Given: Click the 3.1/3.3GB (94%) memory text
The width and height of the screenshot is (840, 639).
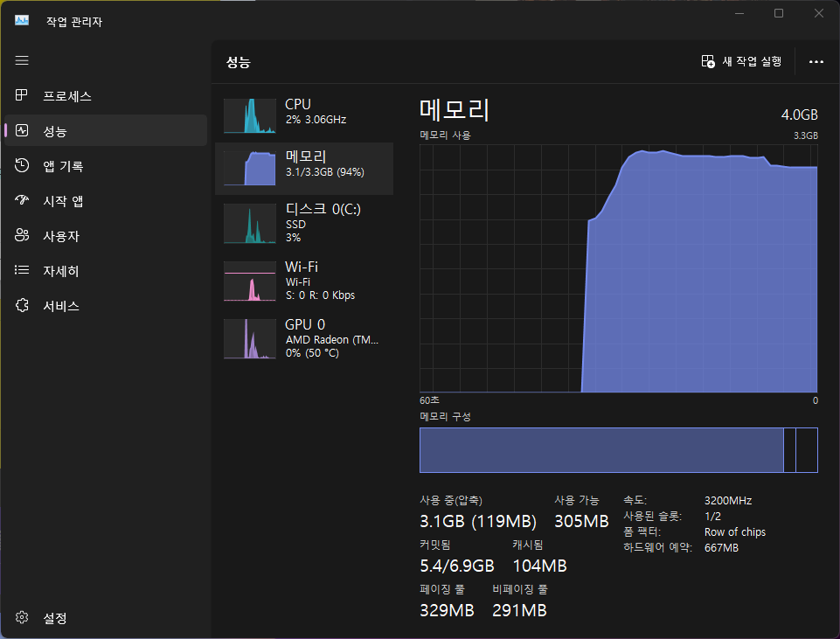Looking at the screenshot, I should 324,172.
